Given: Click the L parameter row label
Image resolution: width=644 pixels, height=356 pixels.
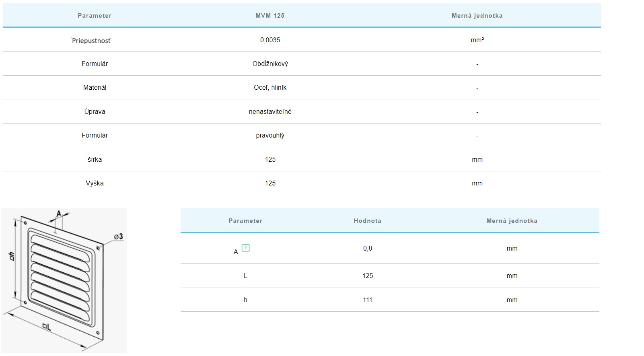Looking at the screenshot, I should click(245, 276).
